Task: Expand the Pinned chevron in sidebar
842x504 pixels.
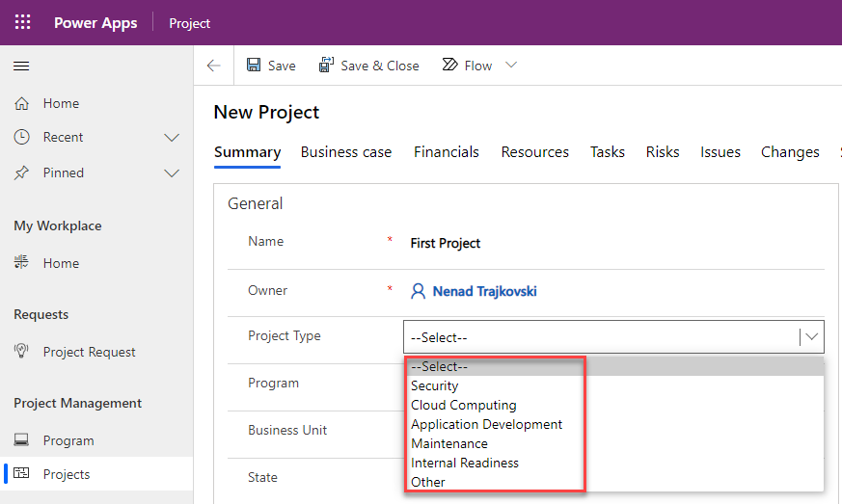Action: pos(172,173)
